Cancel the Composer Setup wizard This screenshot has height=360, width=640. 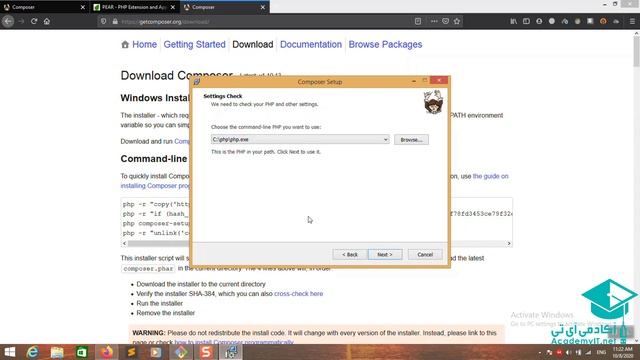425,254
